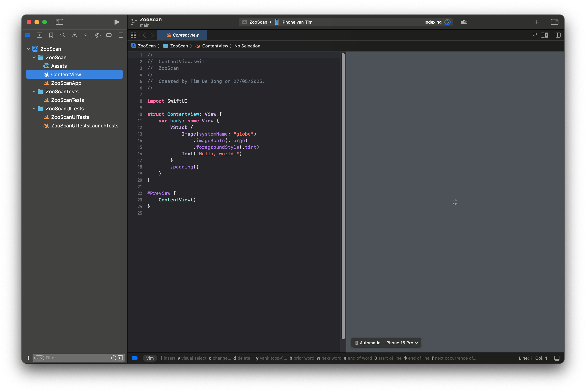Collapse the ZooScan project root
The width and height of the screenshot is (586, 392).
pos(28,49)
